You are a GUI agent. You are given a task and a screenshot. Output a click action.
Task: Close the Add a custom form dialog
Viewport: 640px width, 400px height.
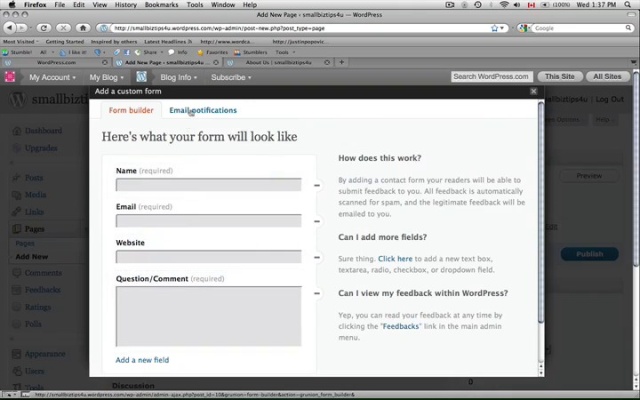[x=533, y=91]
